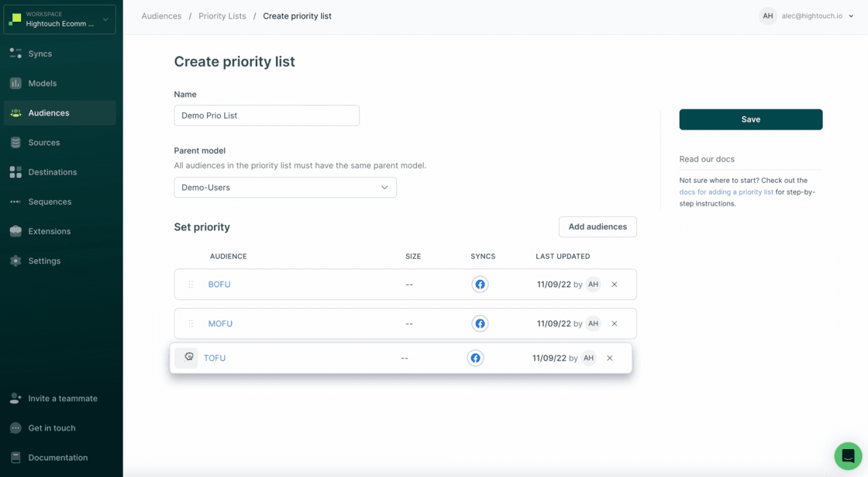Remove TOFU from the priority list
This screenshot has width=868, height=477.
coord(609,358)
